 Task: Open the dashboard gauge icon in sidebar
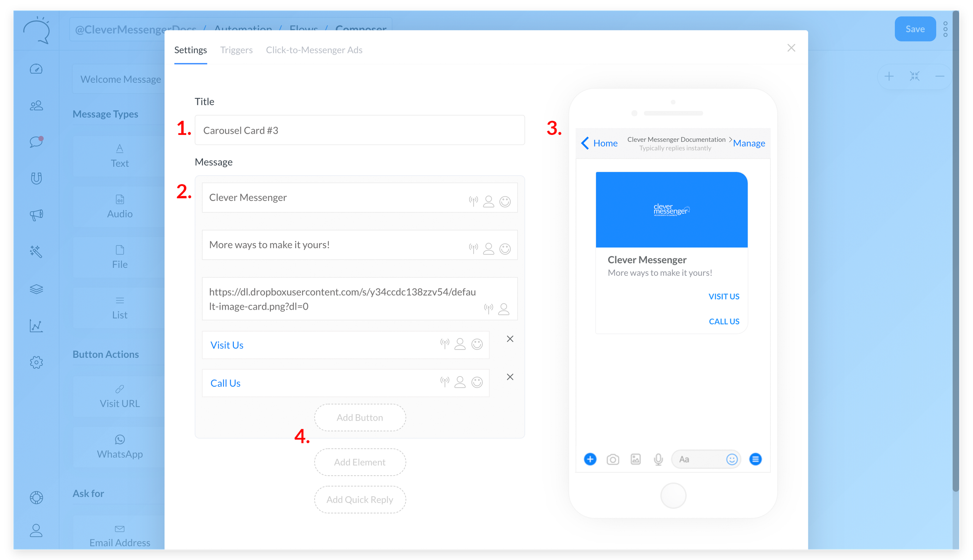pyautogui.click(x=36, y=69)
